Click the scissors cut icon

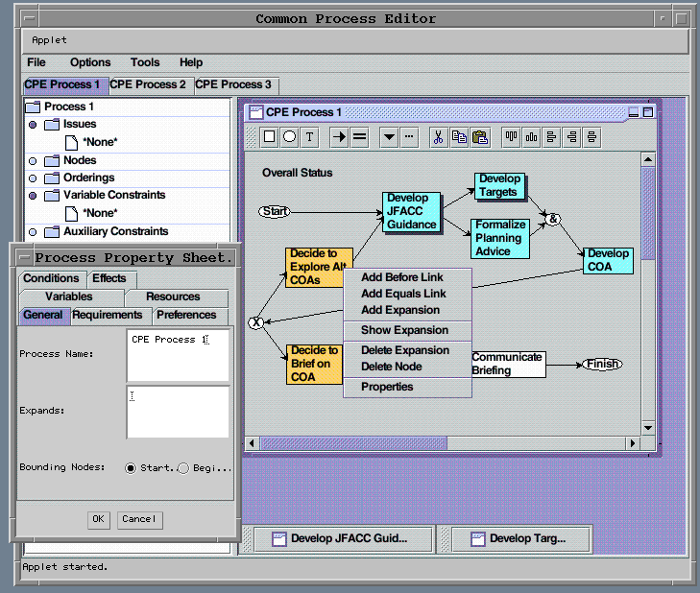pos(438,137)
